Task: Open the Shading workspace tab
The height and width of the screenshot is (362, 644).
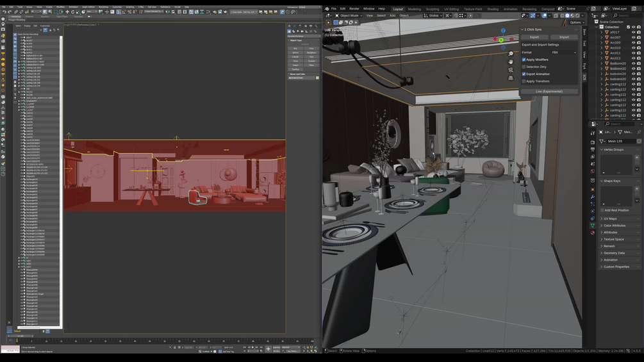Action: [492, 9]
